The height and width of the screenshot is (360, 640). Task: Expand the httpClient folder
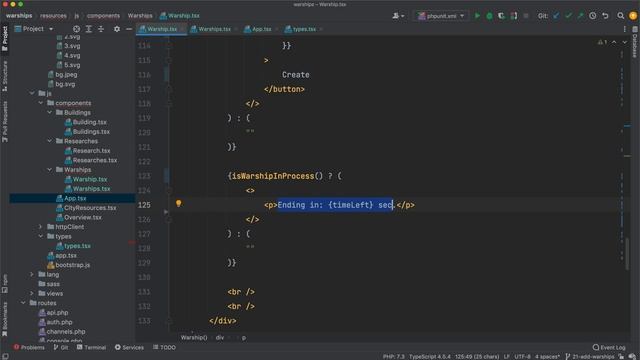[x=41, y=227]
